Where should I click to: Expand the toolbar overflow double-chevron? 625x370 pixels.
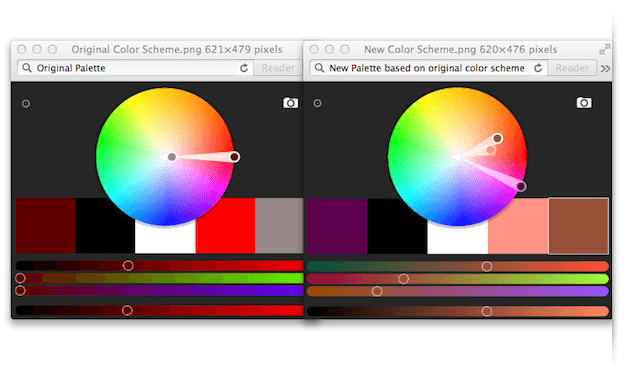605,69
